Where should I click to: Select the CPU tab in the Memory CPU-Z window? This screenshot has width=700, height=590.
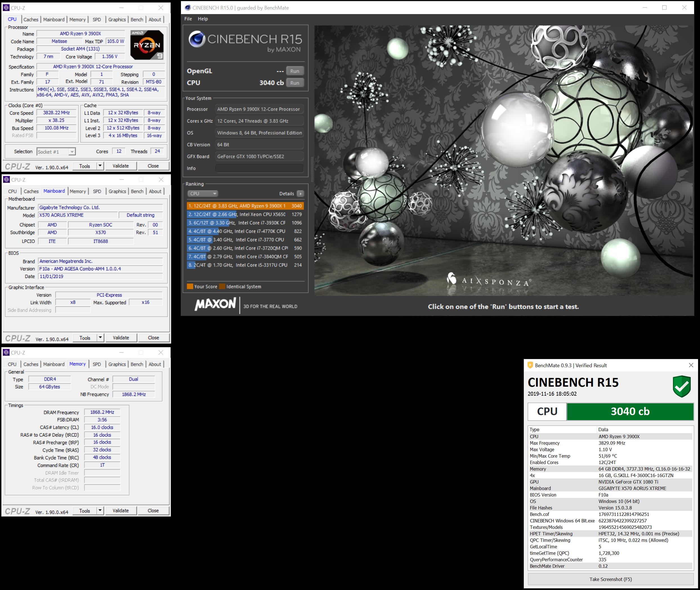point(12,365)
